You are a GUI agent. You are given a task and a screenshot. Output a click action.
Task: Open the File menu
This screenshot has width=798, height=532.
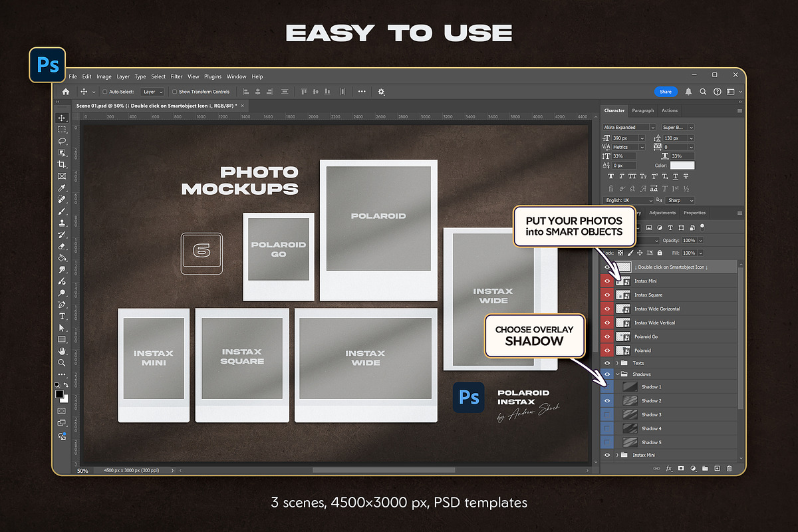[72, 76]
